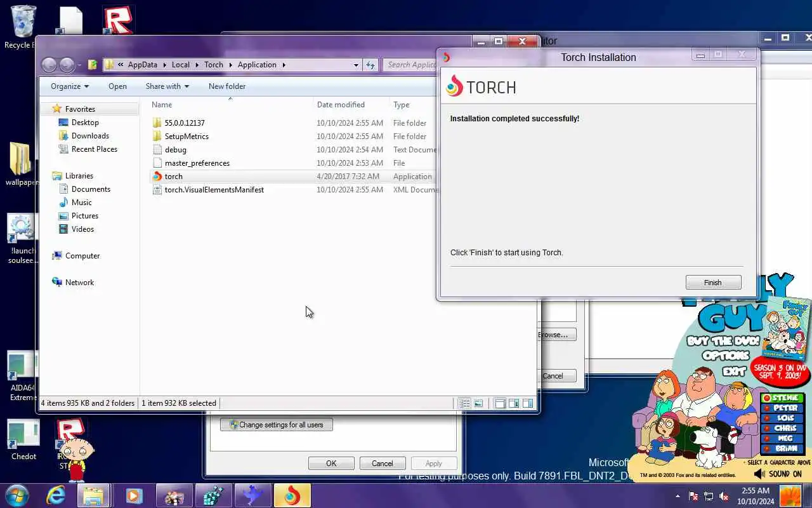
Task: Select the SetupMetrics folder
Action: click(x=187, y=137)
